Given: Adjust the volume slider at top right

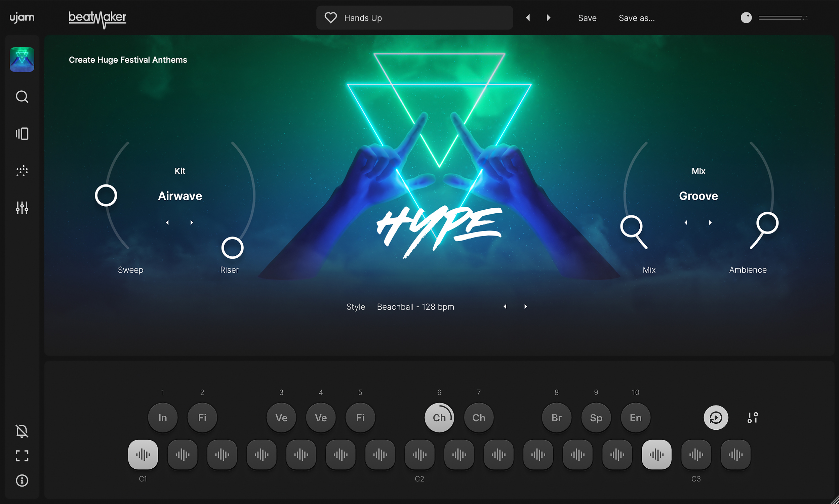Looking at the screenshot, I should tap(781, 18).
